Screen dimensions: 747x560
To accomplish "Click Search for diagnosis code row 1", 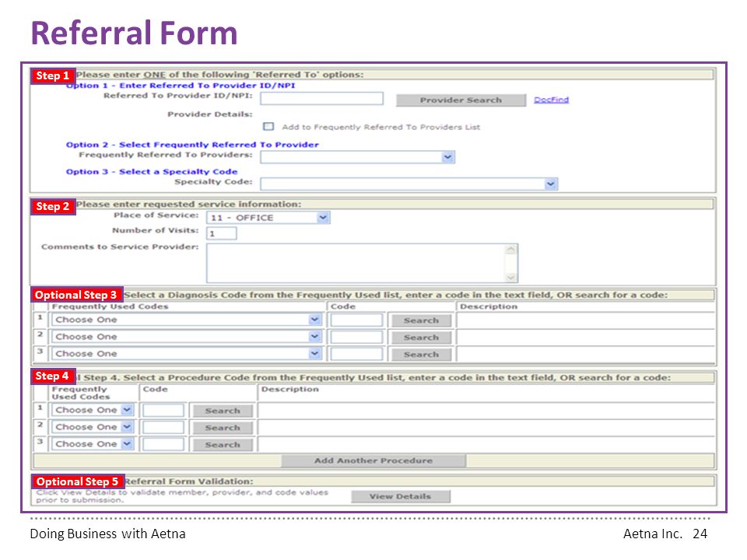I will tap(422, 320).
